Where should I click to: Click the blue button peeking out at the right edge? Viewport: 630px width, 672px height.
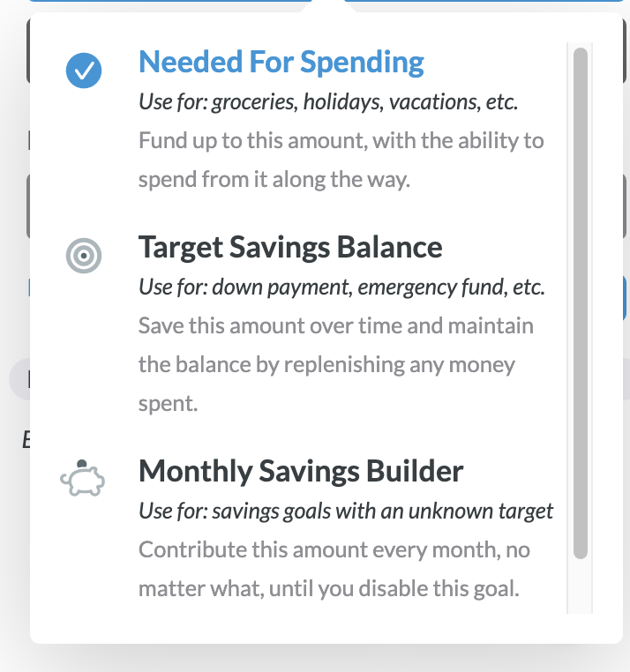[626, 298]
